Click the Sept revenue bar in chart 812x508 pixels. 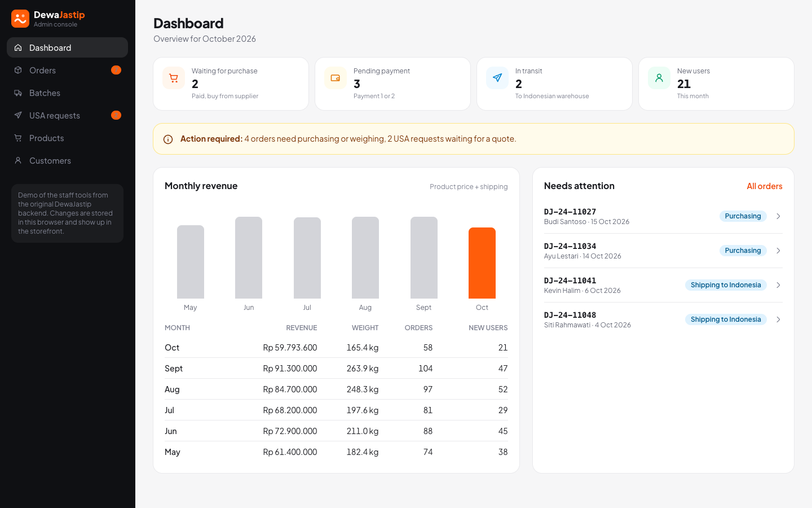424,257
